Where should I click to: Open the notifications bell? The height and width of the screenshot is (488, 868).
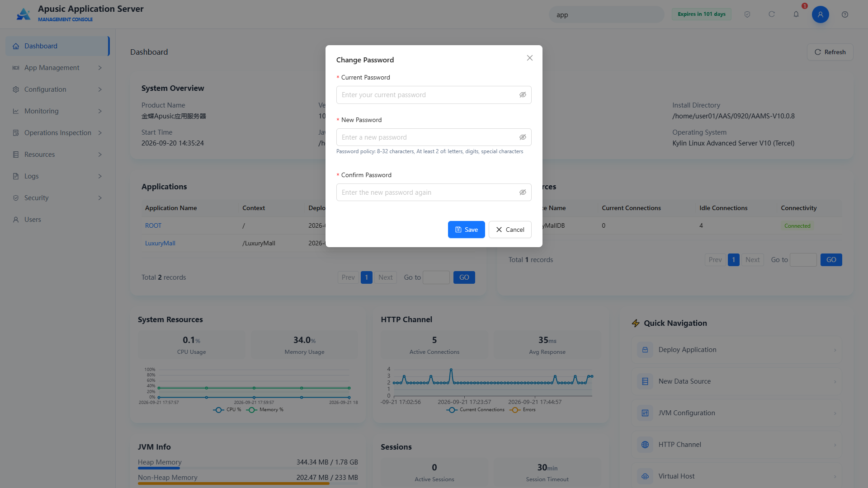[x=796, y=14]
